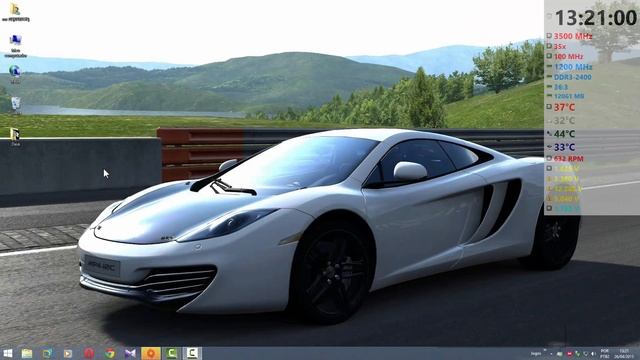Image resolution: width=640 pixels, height=360 pixels.
Task: Open the Visual Studio taskbar icon
Action: click(x=130, y=353)
